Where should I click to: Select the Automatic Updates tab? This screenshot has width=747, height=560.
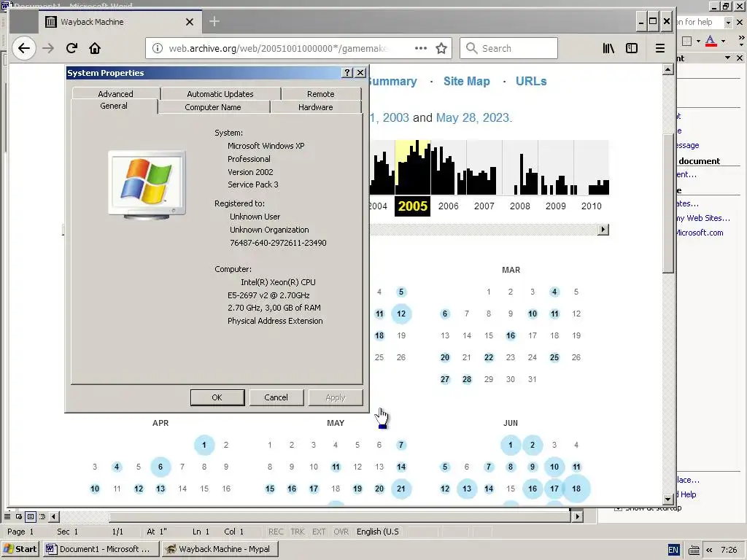(x=220, y=94)
